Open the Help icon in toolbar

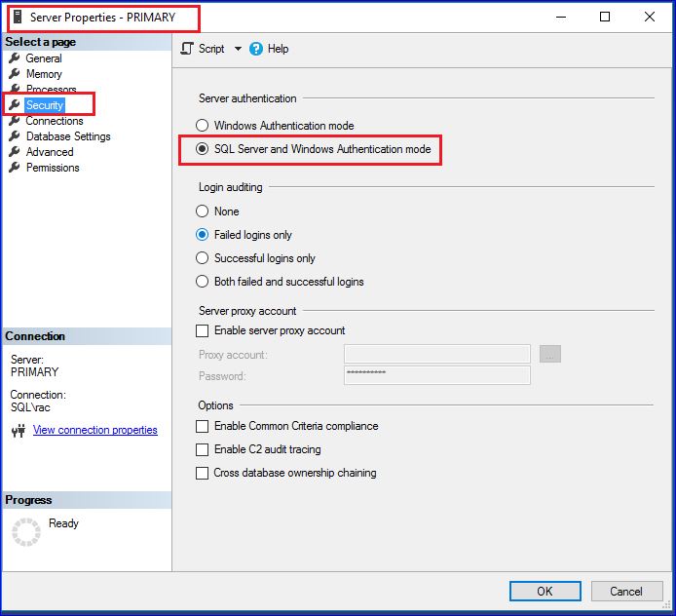256,49
